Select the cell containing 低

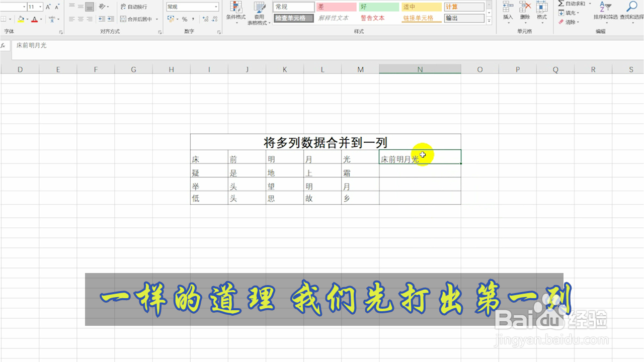[209, 198]
